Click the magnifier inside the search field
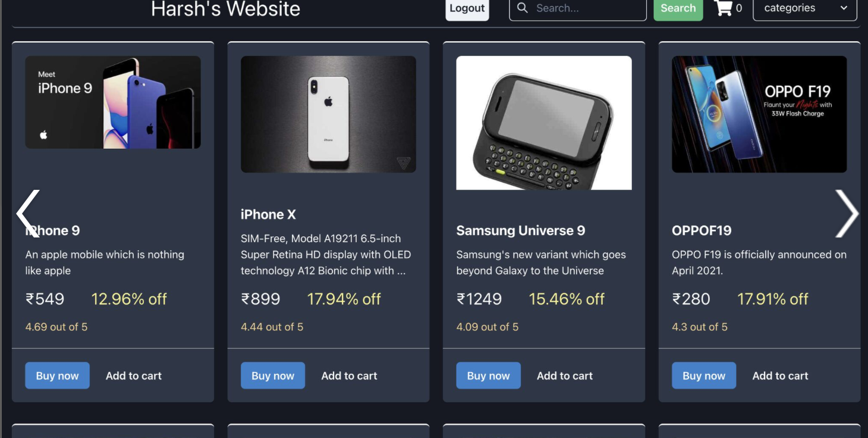The image size is (868, 438). 522,8
